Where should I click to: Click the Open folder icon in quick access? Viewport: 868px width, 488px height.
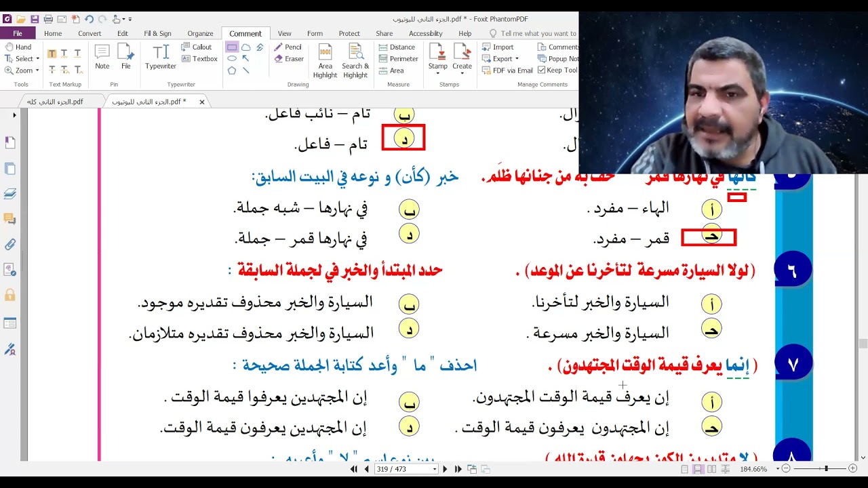[x=21, y=19]
